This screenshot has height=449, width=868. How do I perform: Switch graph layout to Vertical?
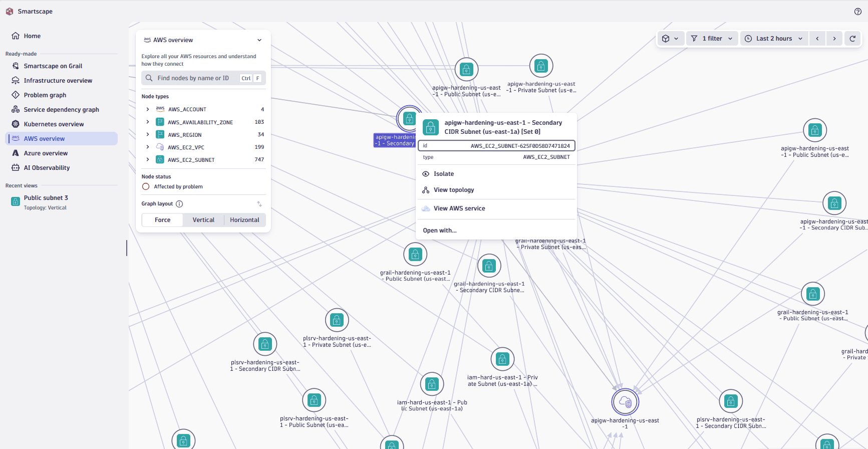(203, 220)
